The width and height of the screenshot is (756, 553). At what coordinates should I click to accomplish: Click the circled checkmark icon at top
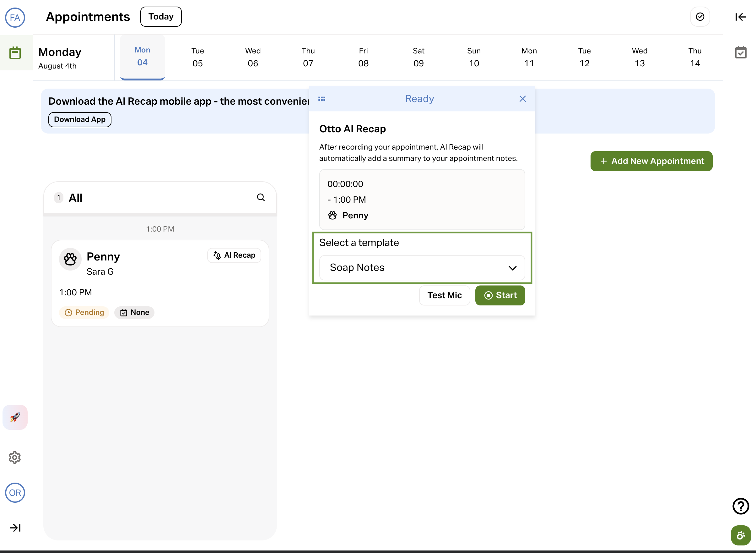(x=700, y=17)
